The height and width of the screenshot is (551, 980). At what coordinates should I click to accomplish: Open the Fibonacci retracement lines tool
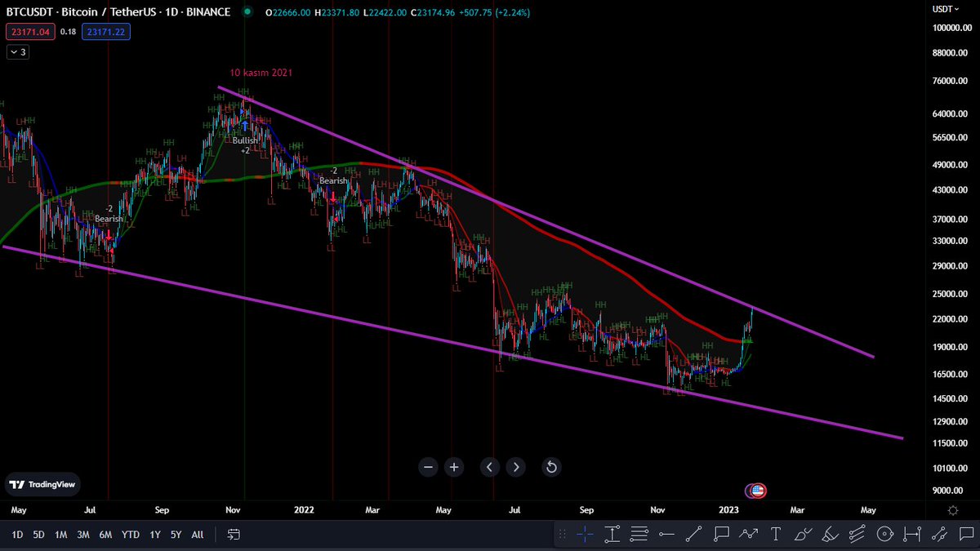(639, 535)
